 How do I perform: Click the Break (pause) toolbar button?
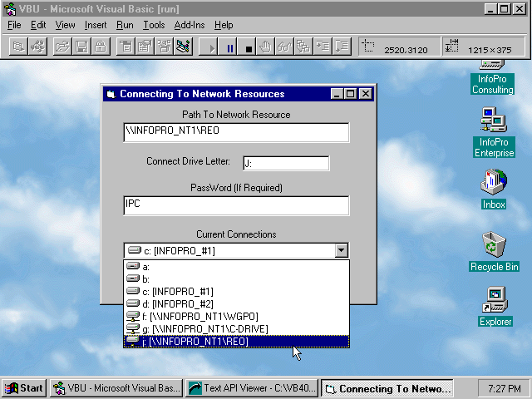coord(230,47)
